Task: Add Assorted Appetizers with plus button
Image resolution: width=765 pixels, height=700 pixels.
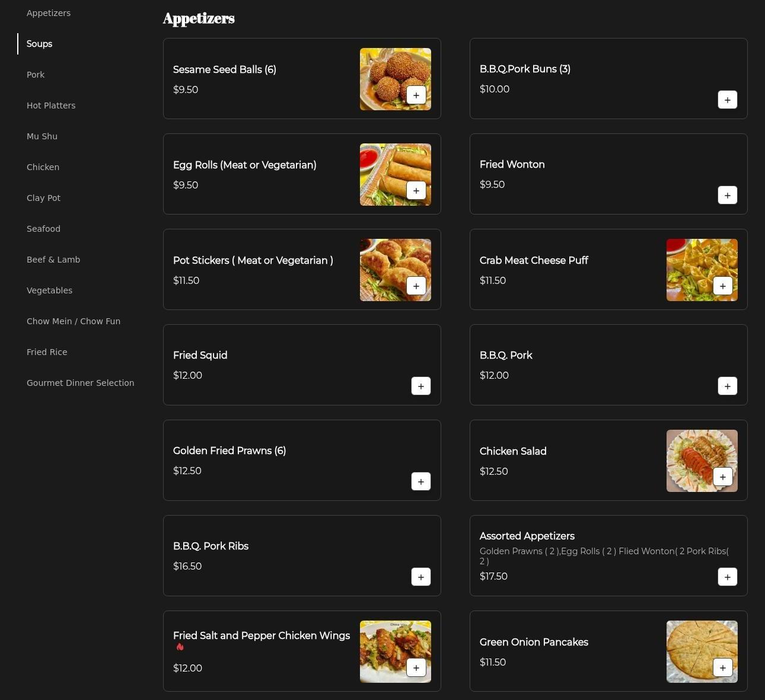Action: coord(727,577)
